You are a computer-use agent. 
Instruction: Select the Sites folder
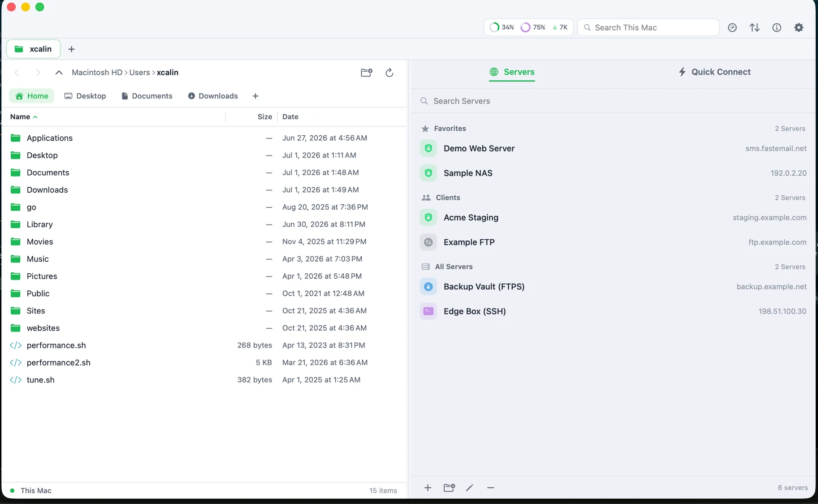tap(204, 311)
